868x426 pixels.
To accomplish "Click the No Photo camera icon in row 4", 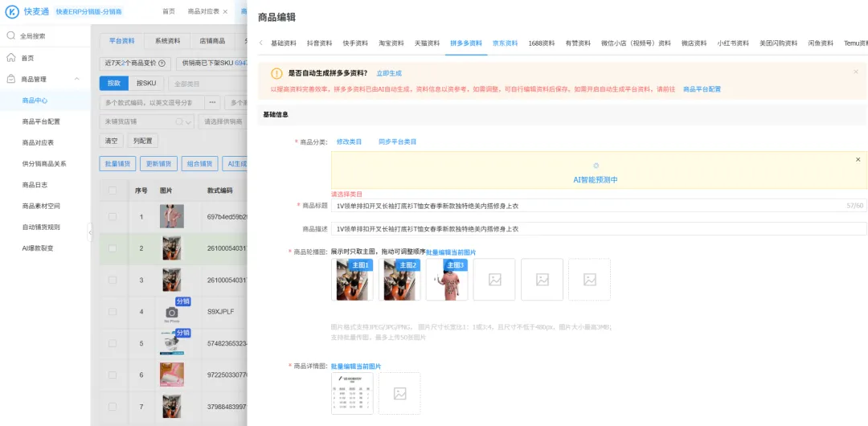I will point(172,313).
